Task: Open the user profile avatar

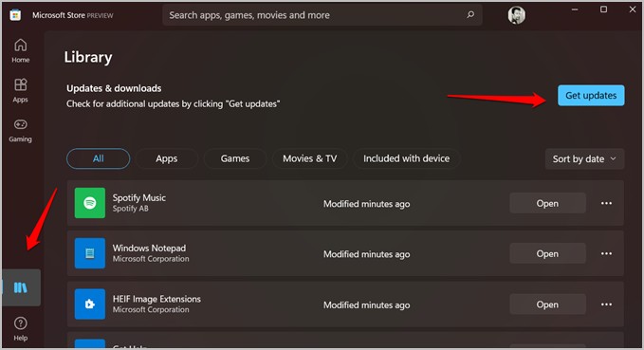Action: [x=516, y=15]
